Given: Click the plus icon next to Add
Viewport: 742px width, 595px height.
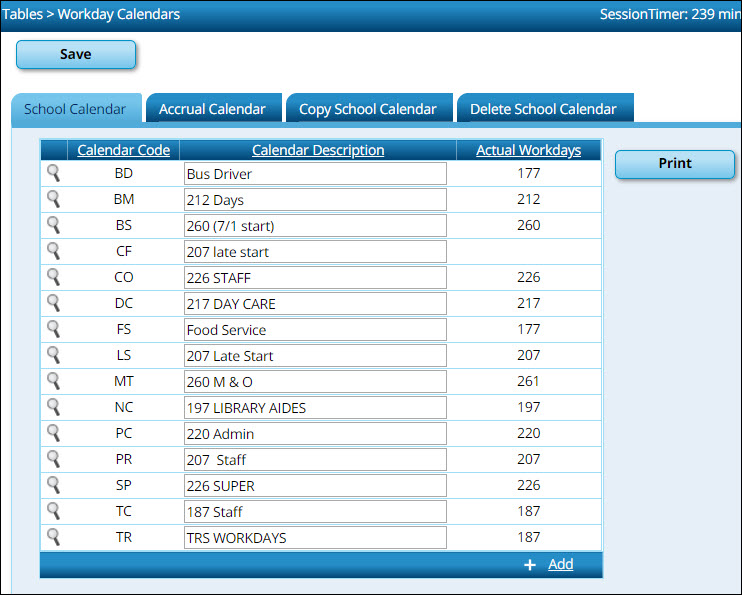Looking at the screenshot, I should [x=530, y=565].
